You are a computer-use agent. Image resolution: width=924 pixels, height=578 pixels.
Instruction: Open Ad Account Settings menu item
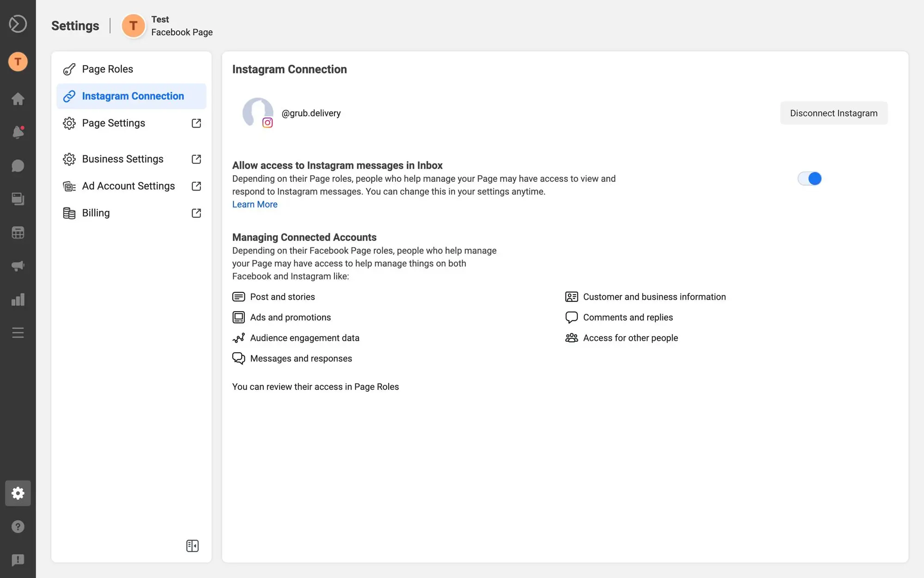pyautogui.click(x=131, y=186)
